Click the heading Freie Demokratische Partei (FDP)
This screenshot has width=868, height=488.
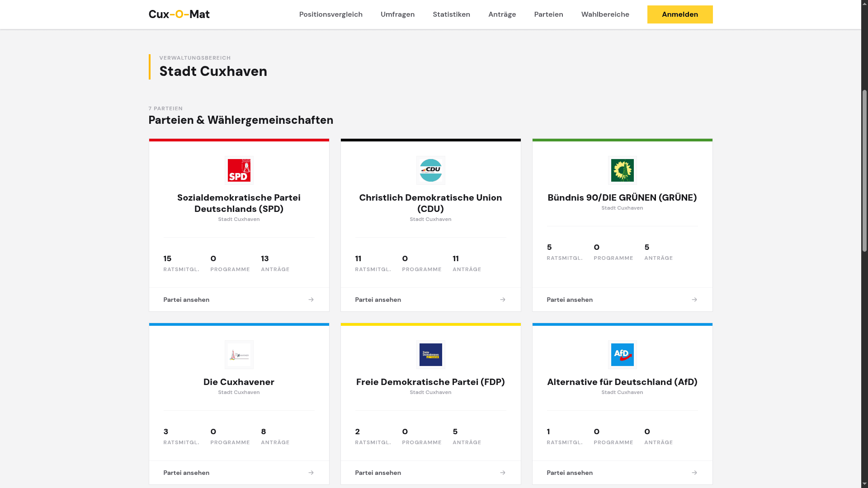pyautogui.click(x=430, y=382)
